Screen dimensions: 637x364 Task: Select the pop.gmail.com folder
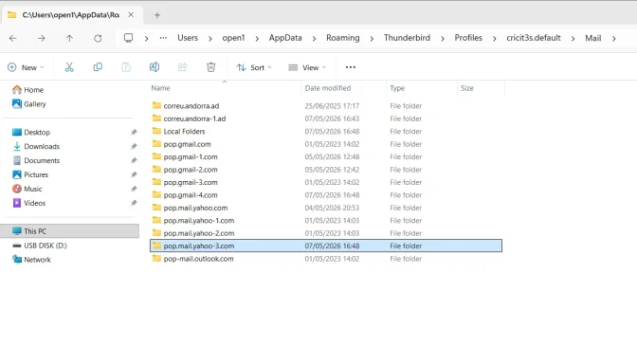coord(326,144)
